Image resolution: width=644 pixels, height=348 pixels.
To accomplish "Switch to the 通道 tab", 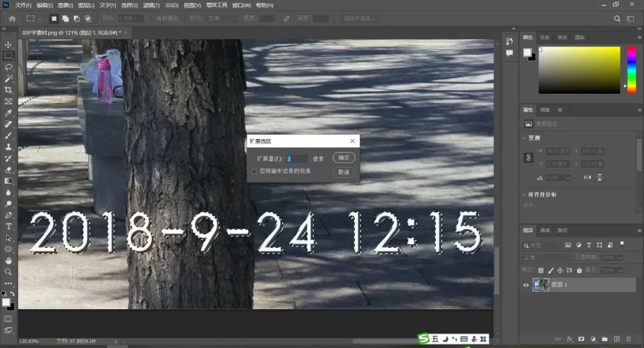I will (x=545, y=230).
